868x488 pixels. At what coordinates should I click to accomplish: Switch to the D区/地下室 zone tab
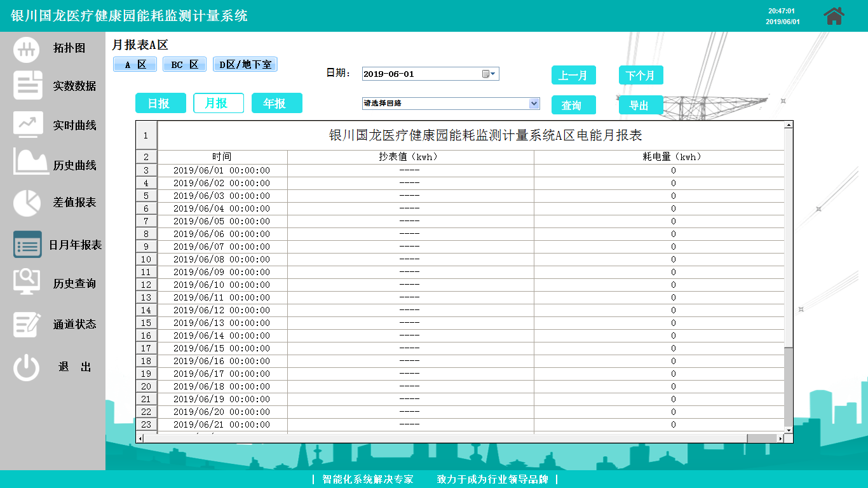tap(245, 65)
